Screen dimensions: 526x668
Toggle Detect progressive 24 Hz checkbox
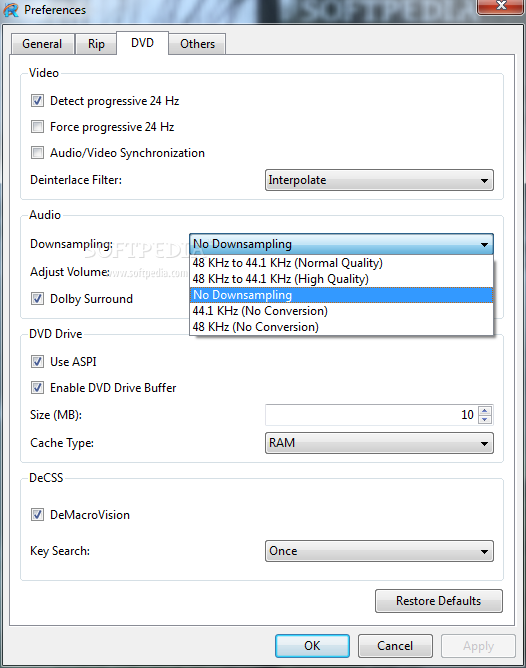[x=37, y=101]
